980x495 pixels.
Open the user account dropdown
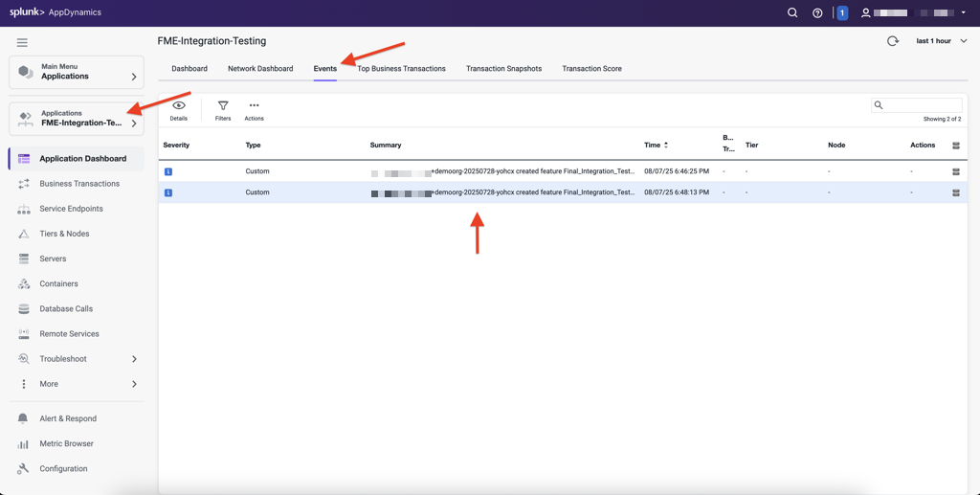point(914,13)
